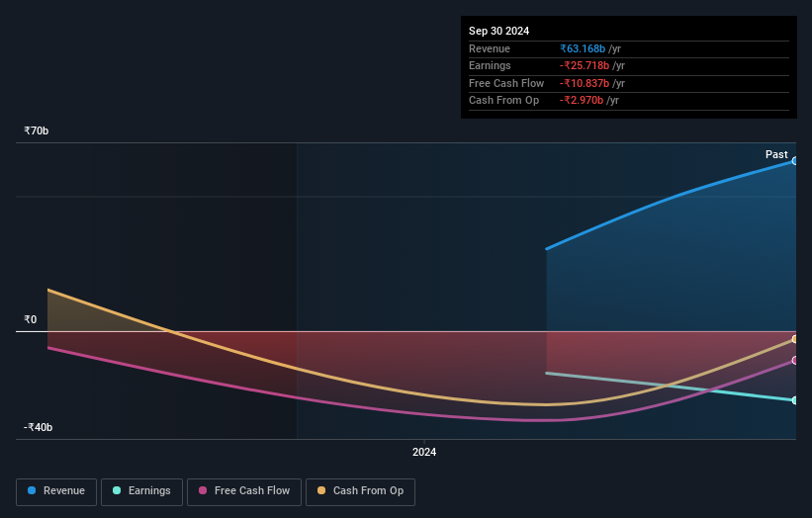Toggle the Revenue legend button
This screenshot has height=518, width=812.
[56, 491]
